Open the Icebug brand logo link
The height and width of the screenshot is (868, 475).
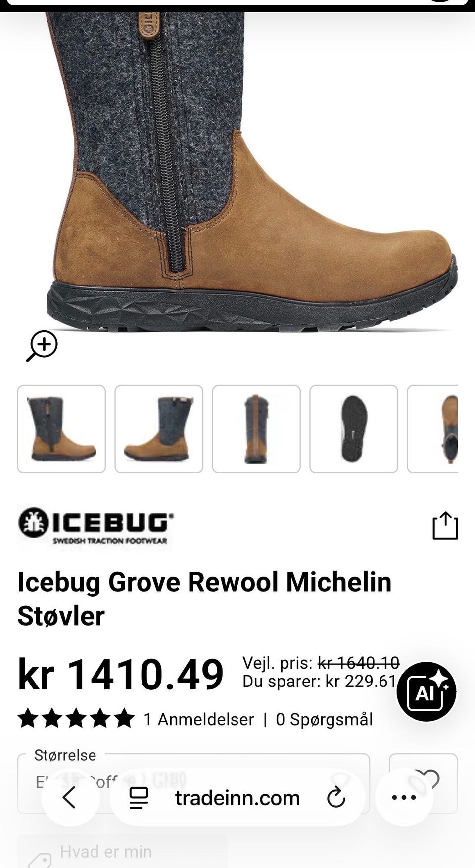95,526
